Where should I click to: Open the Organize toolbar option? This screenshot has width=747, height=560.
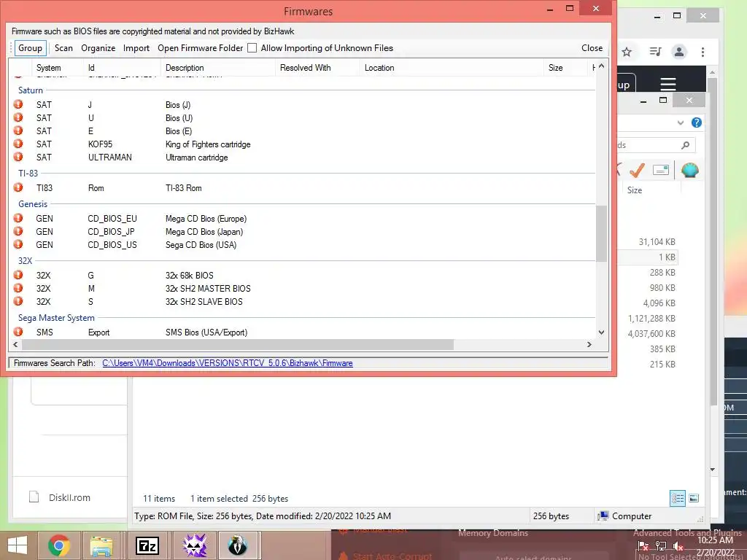pos(98,48)
